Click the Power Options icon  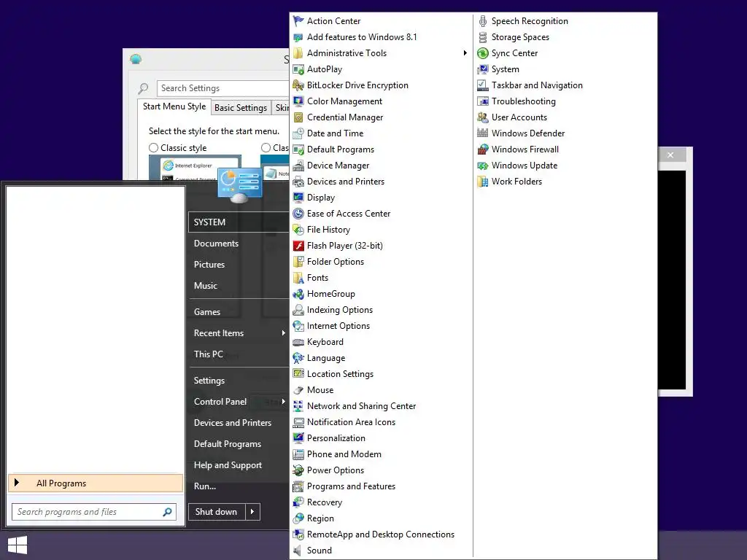[x=298, y=470]
